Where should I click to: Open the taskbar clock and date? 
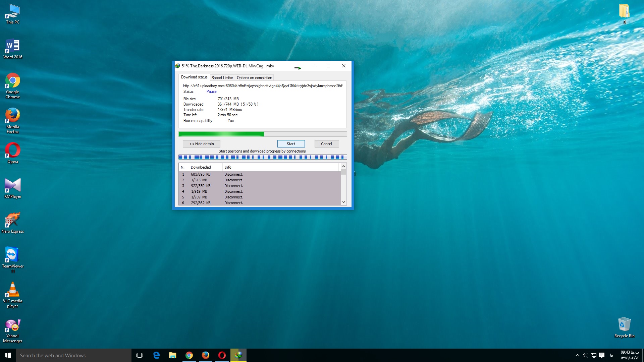(x=629, y=355)
